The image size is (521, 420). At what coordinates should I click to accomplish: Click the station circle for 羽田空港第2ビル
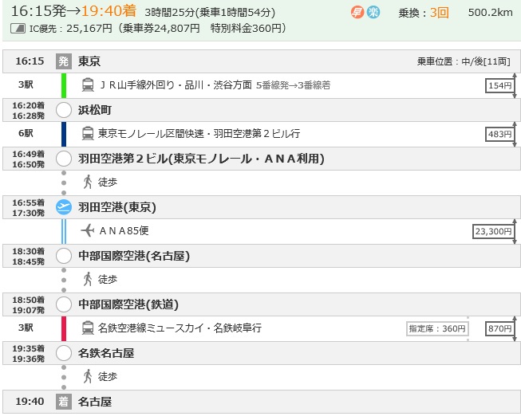point(64,159)
